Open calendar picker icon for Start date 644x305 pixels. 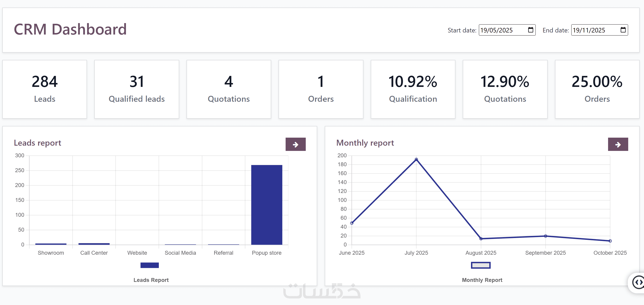[x=530, y=30]
